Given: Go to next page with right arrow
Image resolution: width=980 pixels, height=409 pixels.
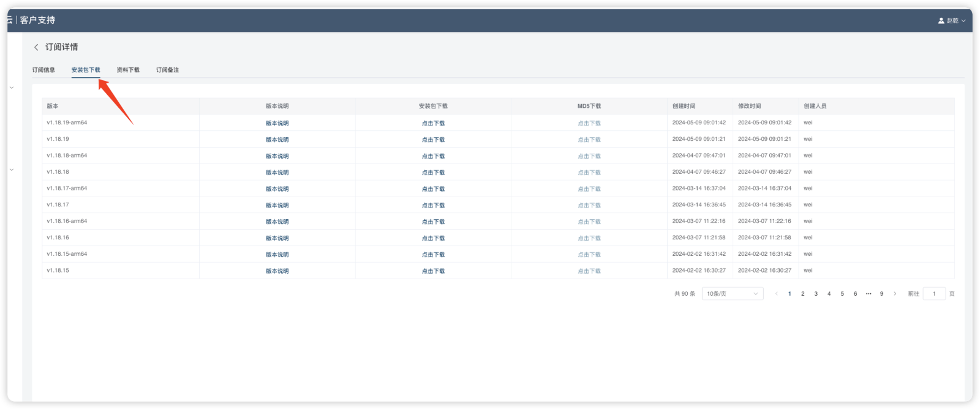Looking at the screenshot, I should pyautogui.click(x=895, y=294).
